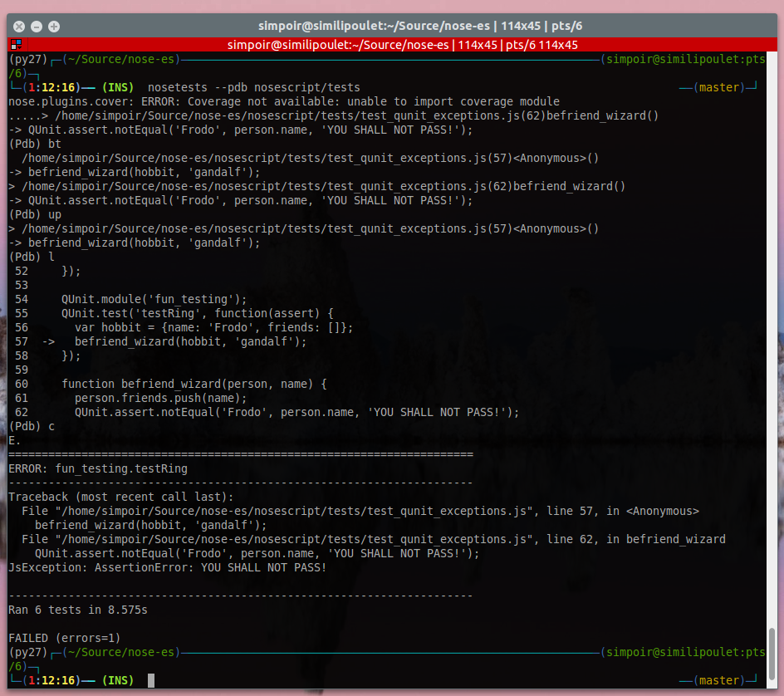The image size is (784, 696).
Task: Click the top '(simpoir@similipoulet:pts' host label
Action: pyautogui.click(x=683, y=60)
